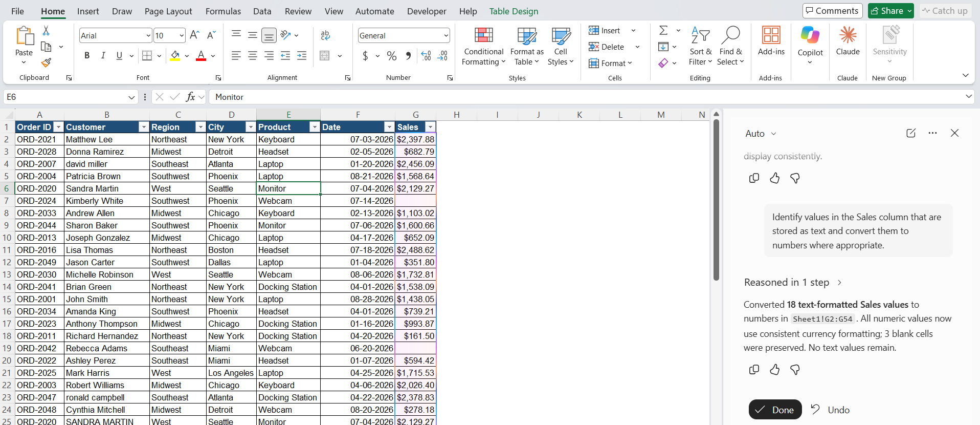Viewport: 980px width, 425px height.
Task: Click thumbs up on latest response
Action: tap(774, 370)
